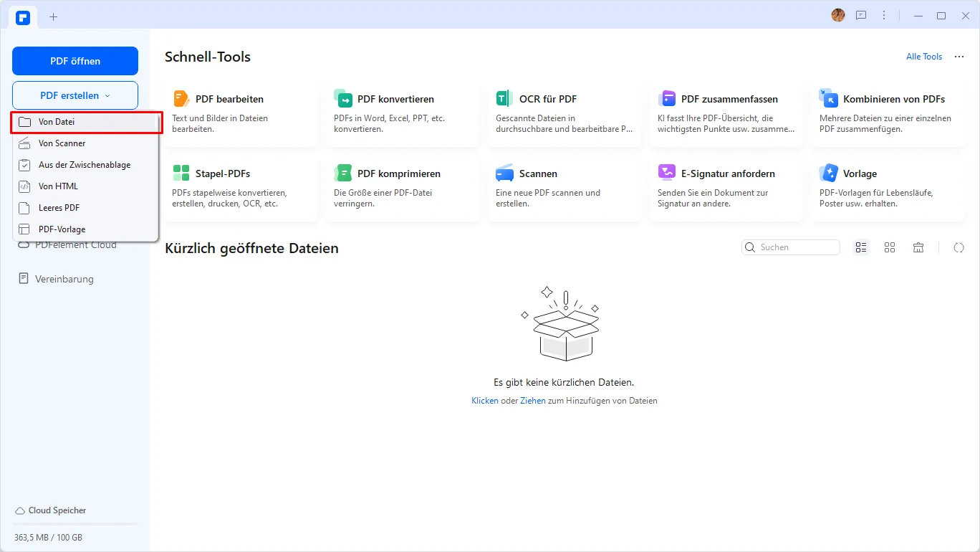Select the PDF konvertieren tool
The image size is (980, 552).
390,99
